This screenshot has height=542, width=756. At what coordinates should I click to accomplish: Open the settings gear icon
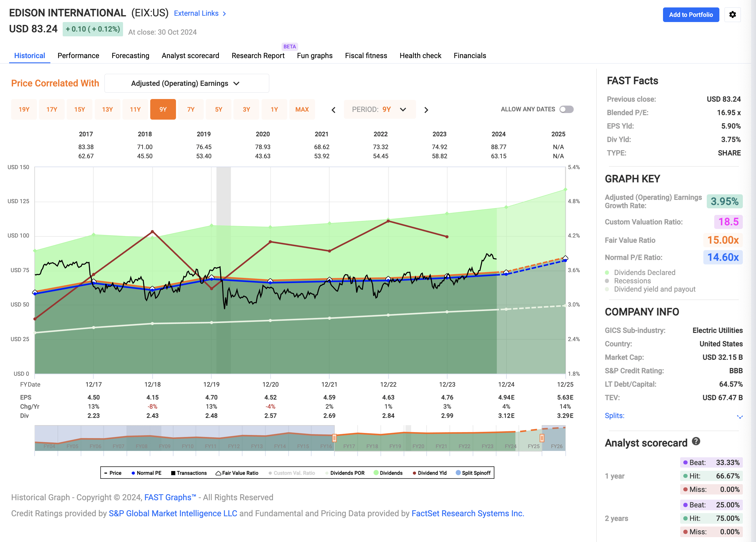click(732, 15)
